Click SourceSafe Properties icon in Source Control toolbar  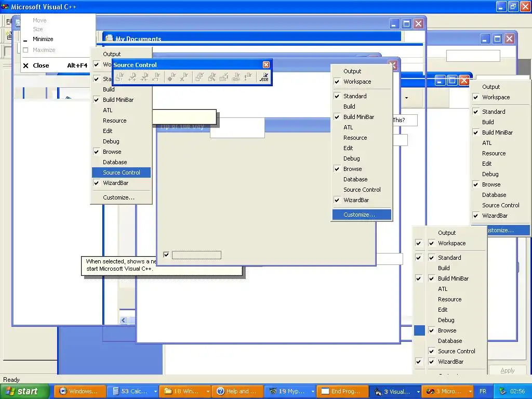[223, 77]
